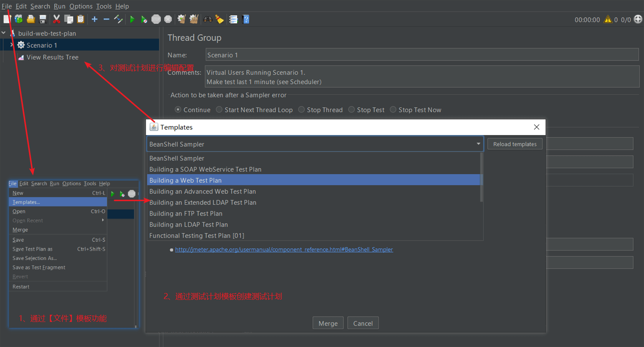Screen dimensions: 644x347
Task: Open the template combo box dropdown arrow
Action: [478, 144]
